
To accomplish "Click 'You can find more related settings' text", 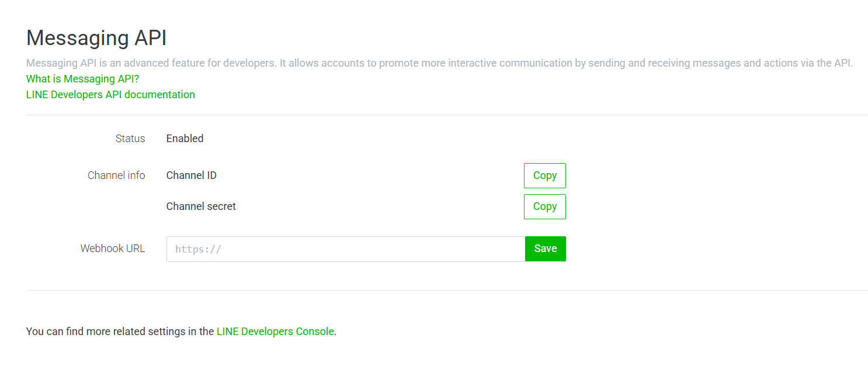I will 120,332.
